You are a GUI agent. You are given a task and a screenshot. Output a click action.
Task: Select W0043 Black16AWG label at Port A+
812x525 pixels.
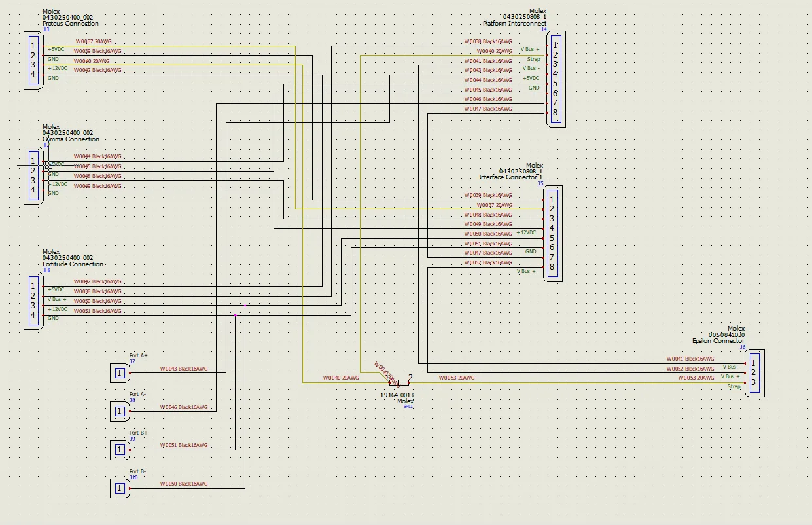[184, 369]
